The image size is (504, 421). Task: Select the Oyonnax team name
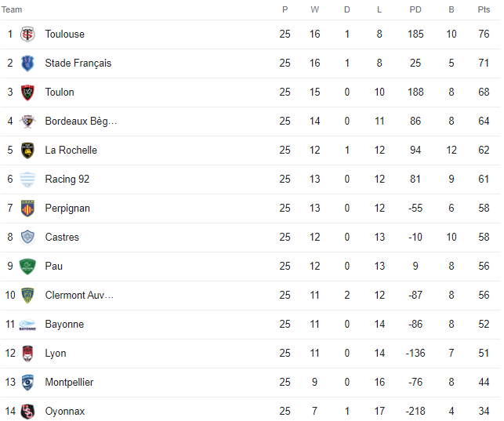65,412
